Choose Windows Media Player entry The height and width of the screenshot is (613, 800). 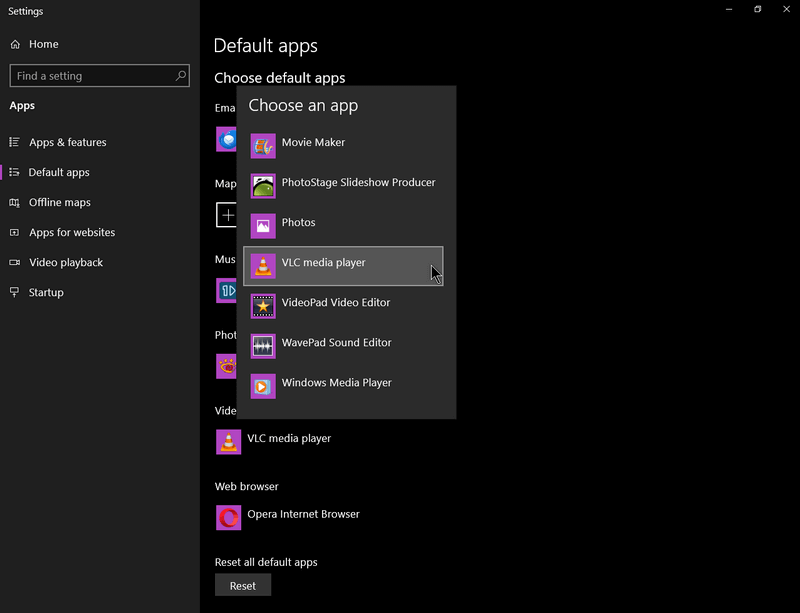click(x=343, y=386)
